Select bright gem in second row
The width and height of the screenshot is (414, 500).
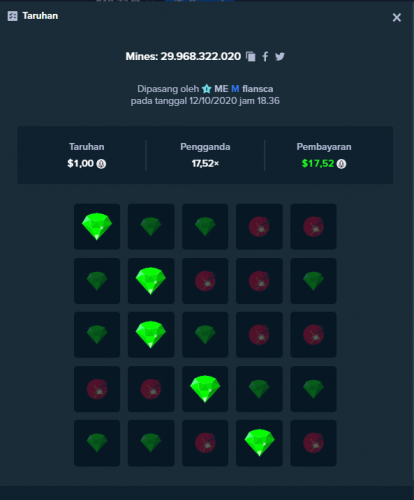click(x=151, y=281)
